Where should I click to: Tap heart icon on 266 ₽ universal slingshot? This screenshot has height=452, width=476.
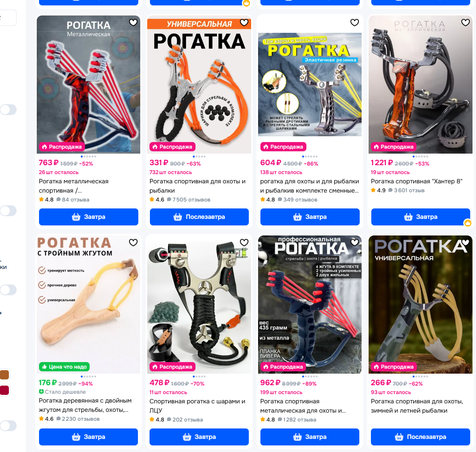coord(466,242)
